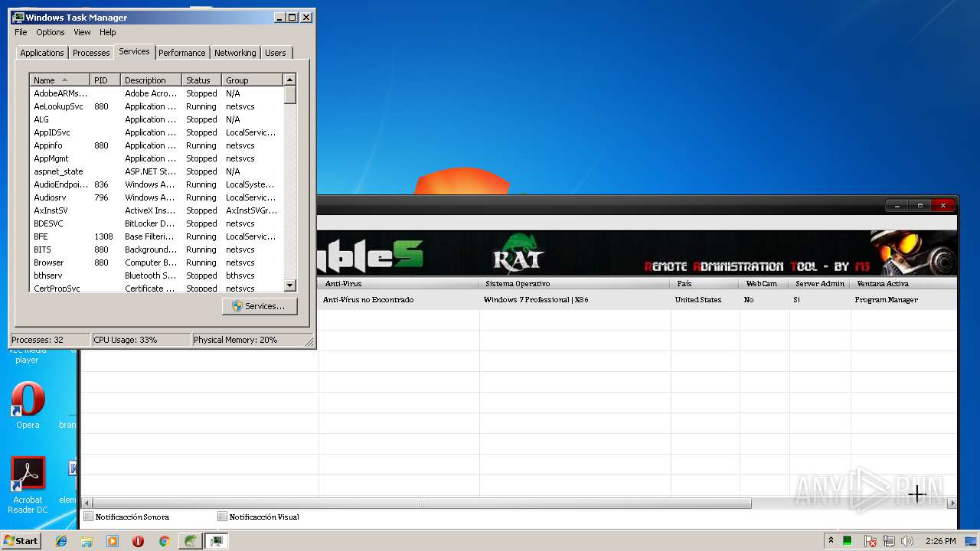Sort services by Status column

(201, 80)
